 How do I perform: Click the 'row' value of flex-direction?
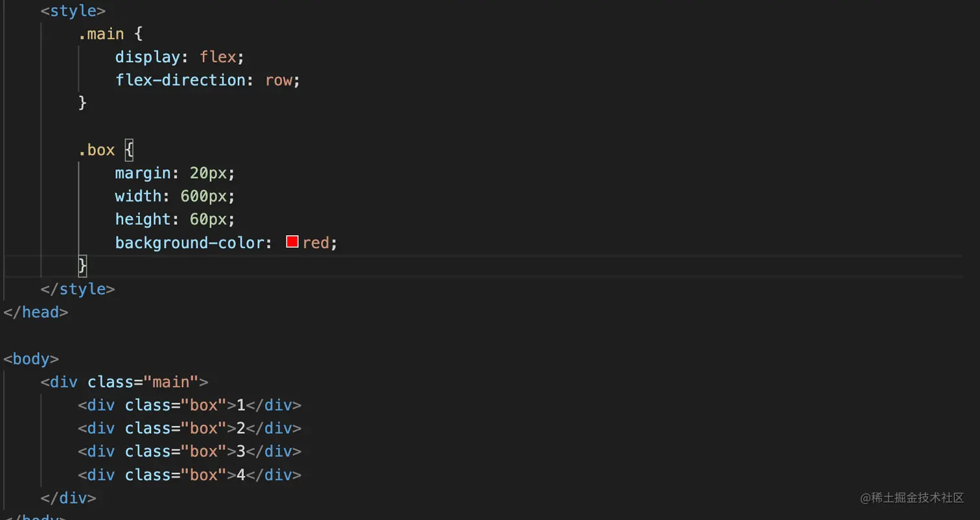coord(279,80)
